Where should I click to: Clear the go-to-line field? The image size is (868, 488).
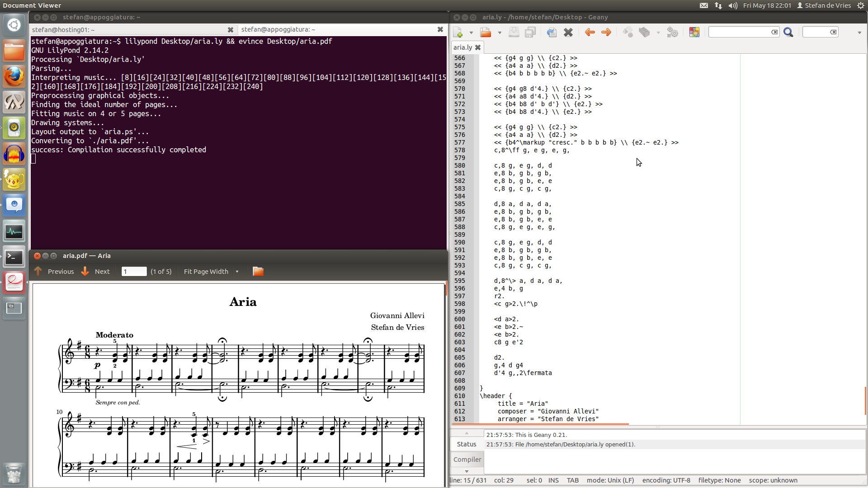[x=833, y=32]
